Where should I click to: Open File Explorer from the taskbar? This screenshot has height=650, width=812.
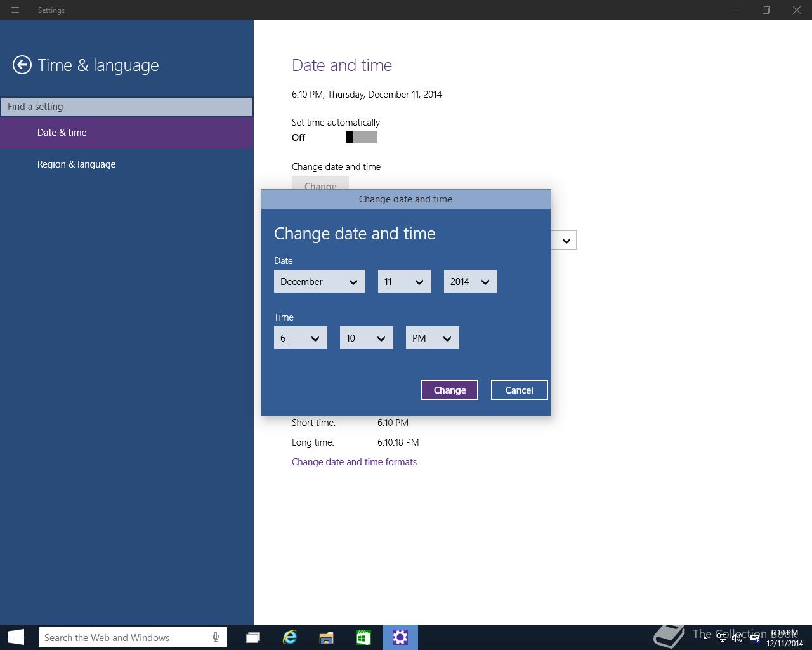[326, 637]
